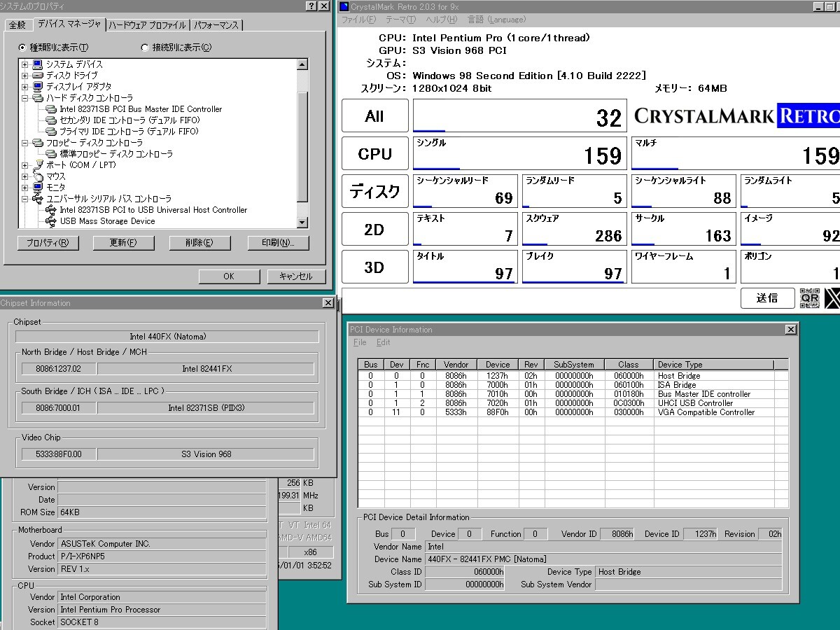Open the ファイル(F) menu in CrystalMark

(x=358, y=20)
